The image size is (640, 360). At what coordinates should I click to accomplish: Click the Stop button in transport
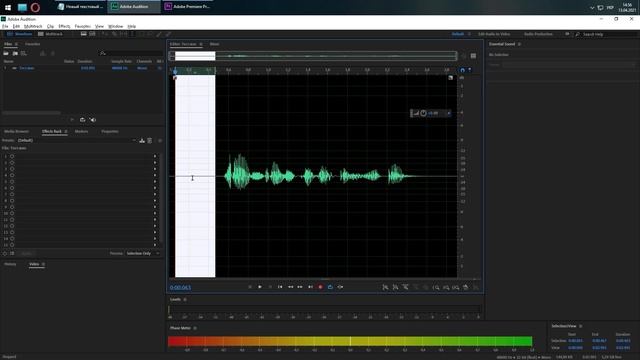pos(250,287)
